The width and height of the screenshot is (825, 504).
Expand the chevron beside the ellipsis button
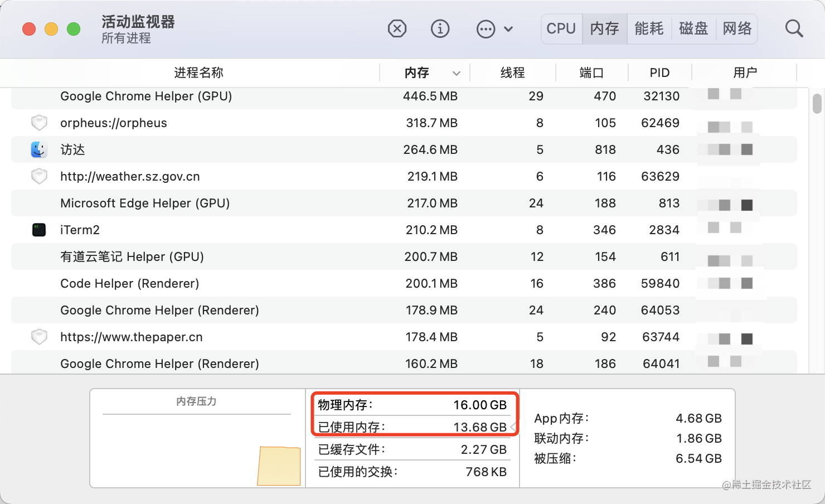point(508,29)
